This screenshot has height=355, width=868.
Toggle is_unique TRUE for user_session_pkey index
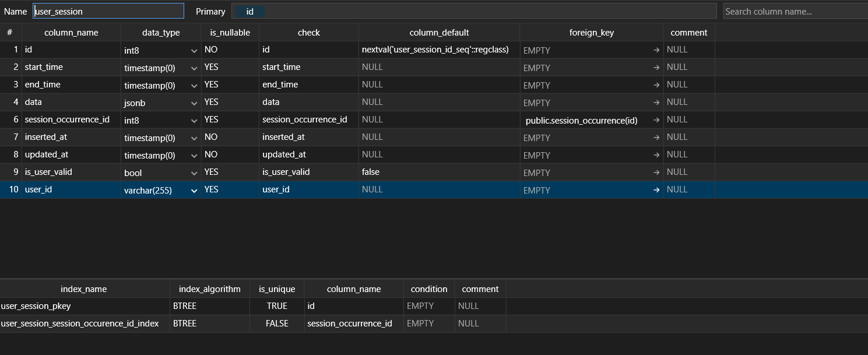pyautogui.click(x=277, y=306)
